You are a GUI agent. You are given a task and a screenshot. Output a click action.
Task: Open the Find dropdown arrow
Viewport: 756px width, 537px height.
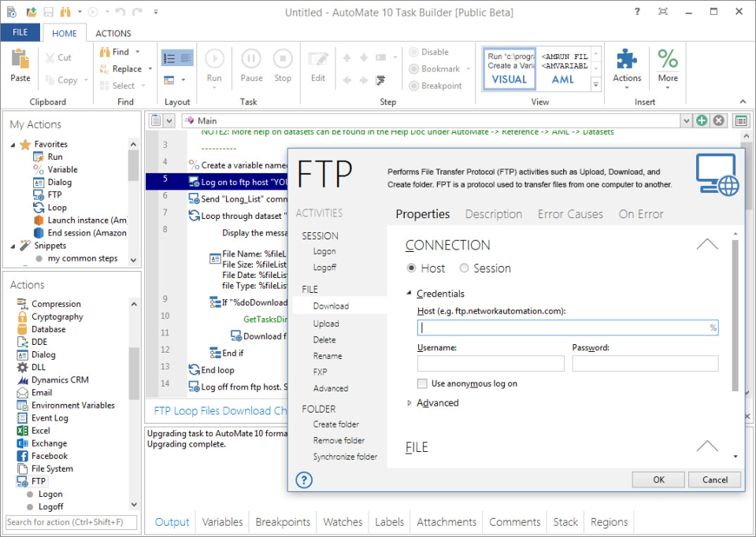[x=137, y=52]
